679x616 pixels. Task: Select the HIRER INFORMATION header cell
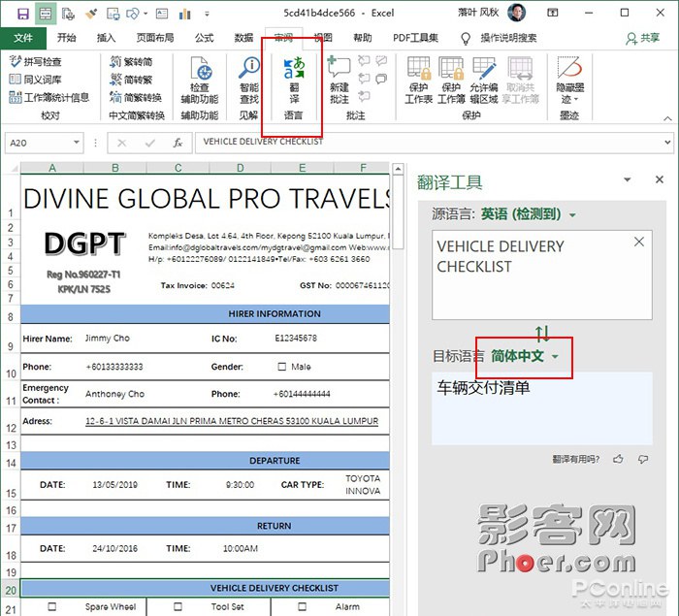click(x=206, y=313)
